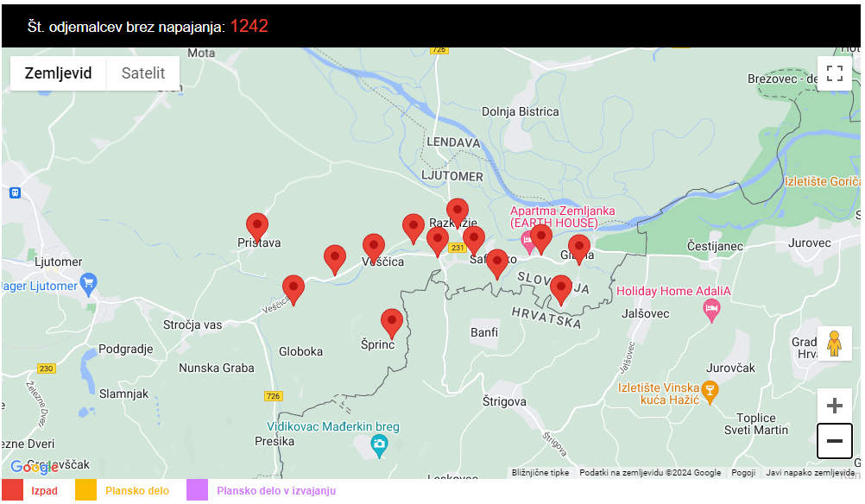This screenshot has width=865, height=504.
Task: Open Holiday Home AdaliA lodging pin
Action: [x=711, y=311]
